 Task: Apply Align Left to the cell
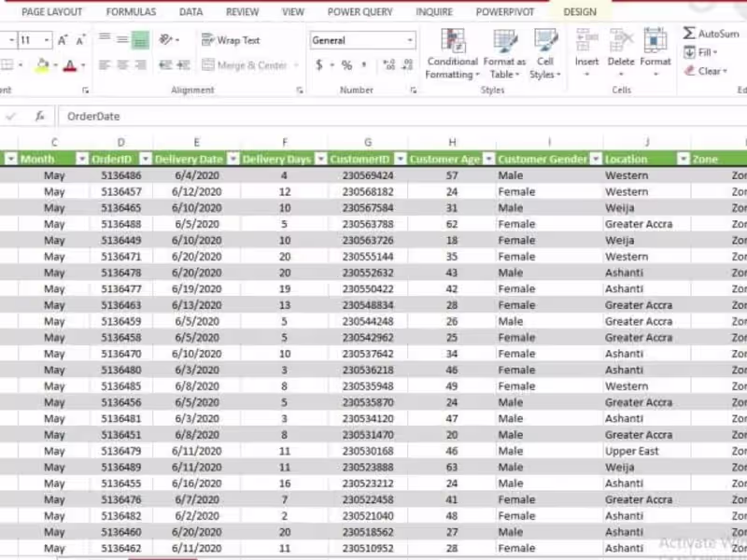point(105,64)
